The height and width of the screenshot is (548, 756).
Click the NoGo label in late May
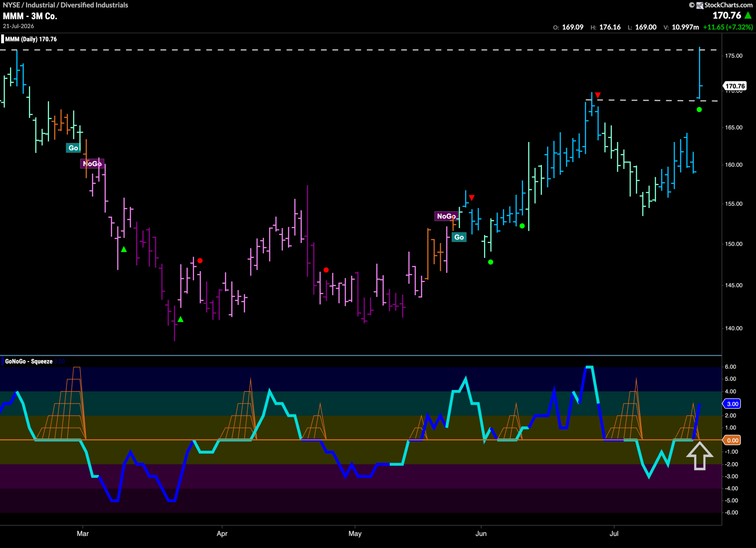coord(446,216)
